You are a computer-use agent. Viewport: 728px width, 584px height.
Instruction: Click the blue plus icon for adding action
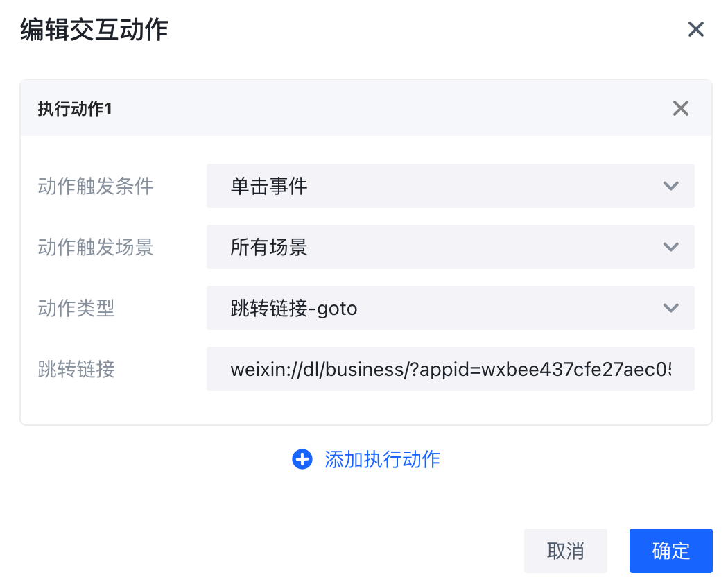(x=302, y=459)
